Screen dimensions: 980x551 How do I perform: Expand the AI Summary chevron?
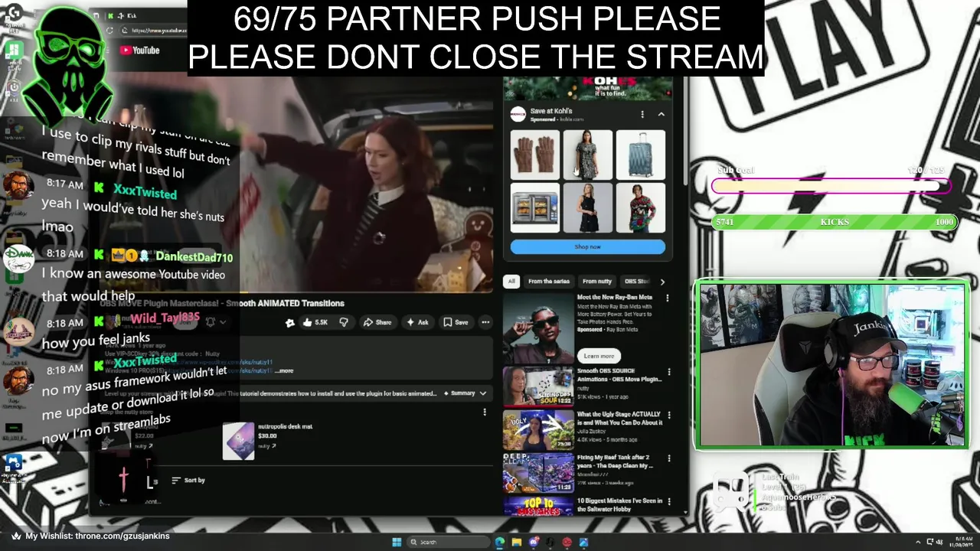[483, 393]
